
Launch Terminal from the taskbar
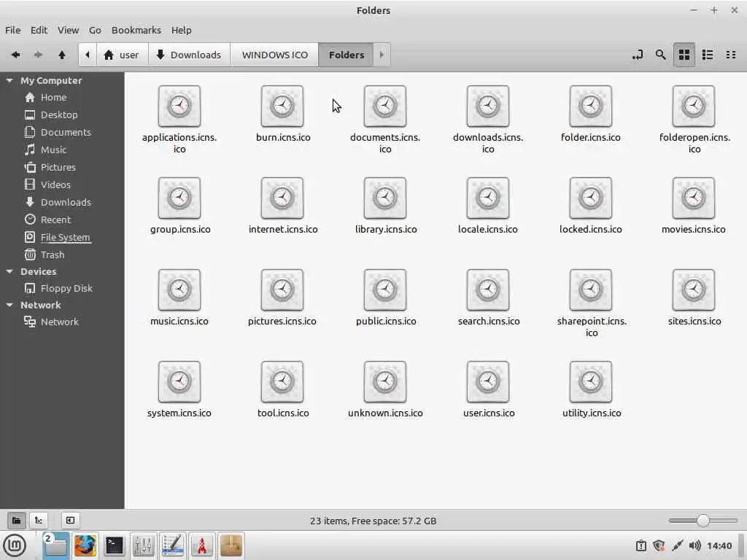(x=115, y=545)
